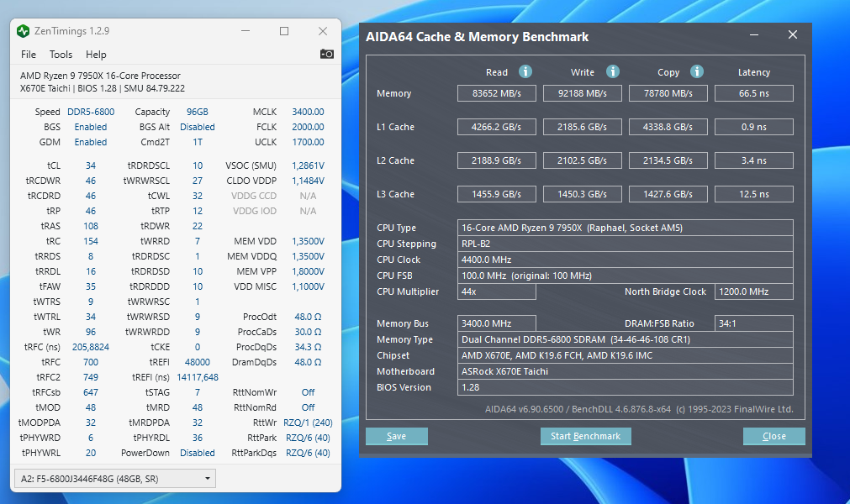Click the Cmd2T value 1T
Screen dimensions: 850x504
(198, 142)
